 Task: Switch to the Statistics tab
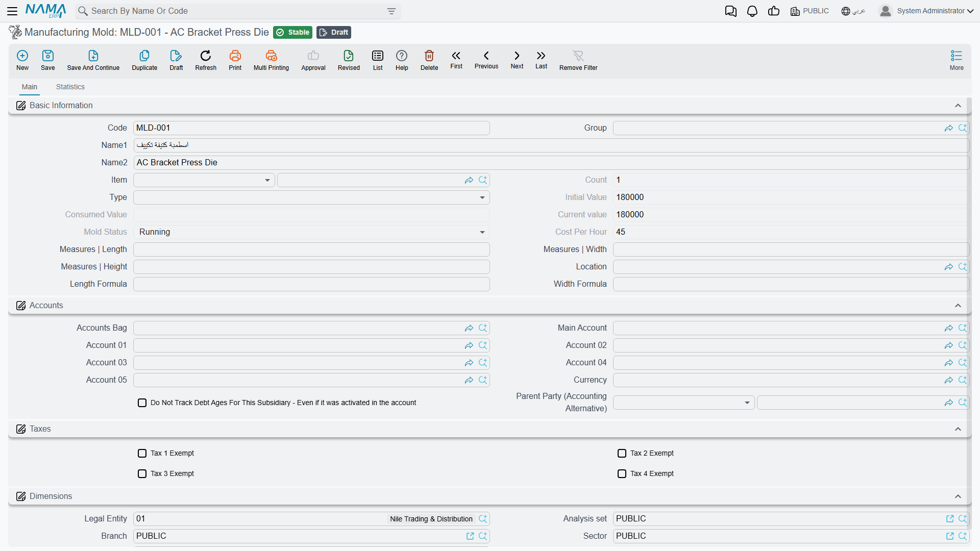click(70, 87)
